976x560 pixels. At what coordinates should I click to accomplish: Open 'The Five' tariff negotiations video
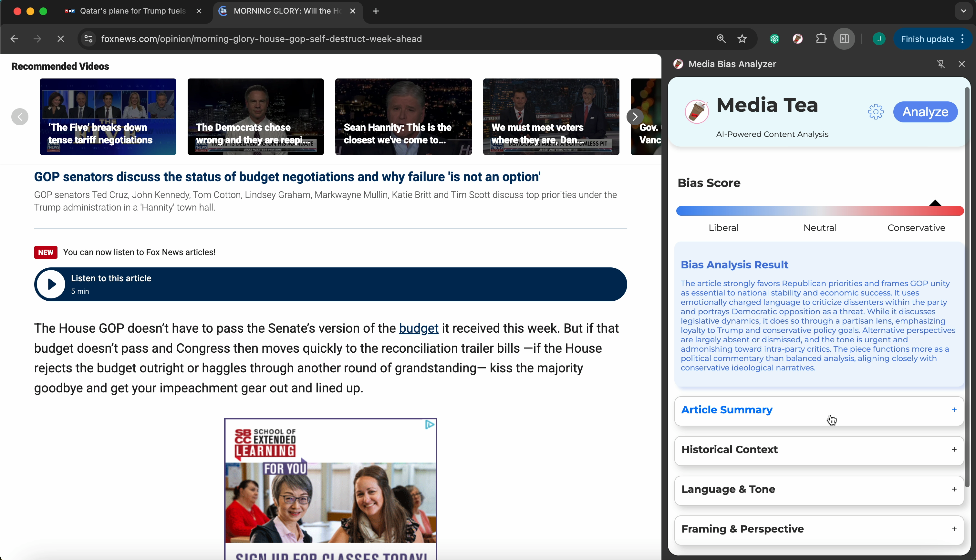pyautogui.click(x=108, y=117)
